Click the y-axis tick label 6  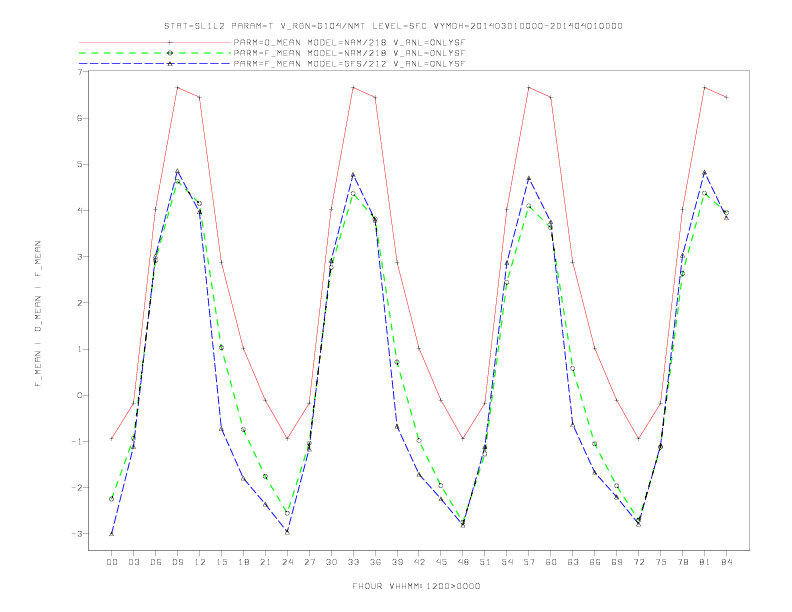click(80, 118)
